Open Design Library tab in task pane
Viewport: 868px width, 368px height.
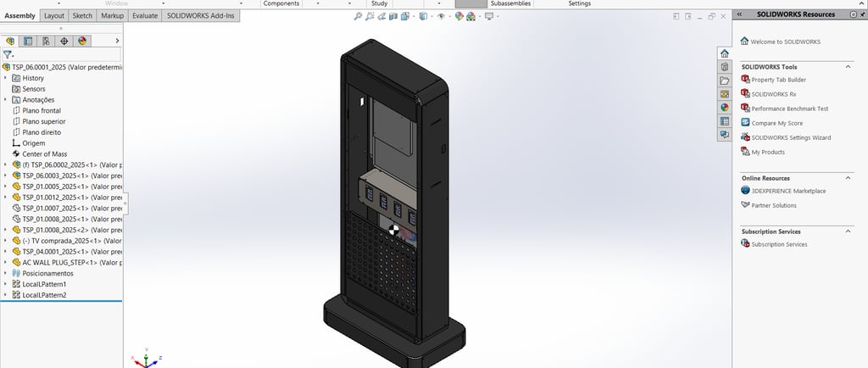point(725,67)
